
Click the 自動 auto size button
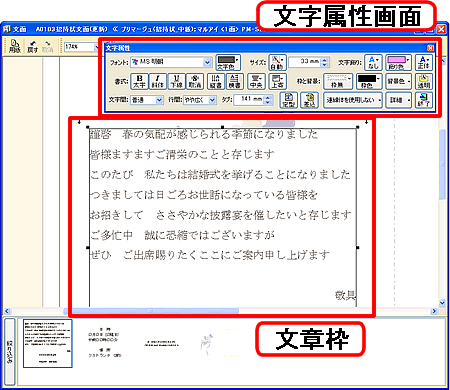coord(277,62)
